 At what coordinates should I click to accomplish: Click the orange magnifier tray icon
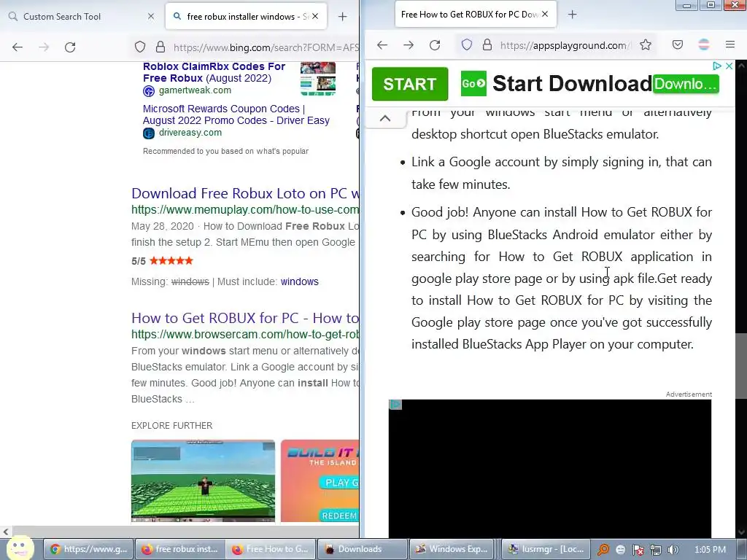coord(603,550)
